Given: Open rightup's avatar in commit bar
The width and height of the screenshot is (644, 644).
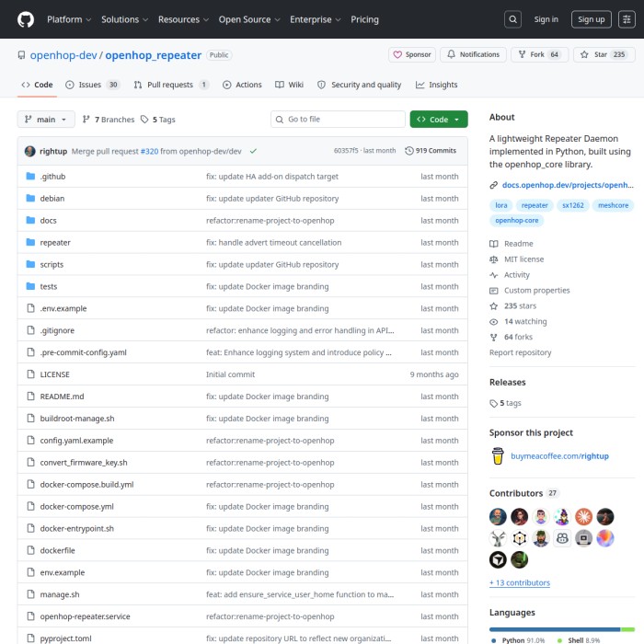Looking at the screenshot, I should tap(30, 151).
